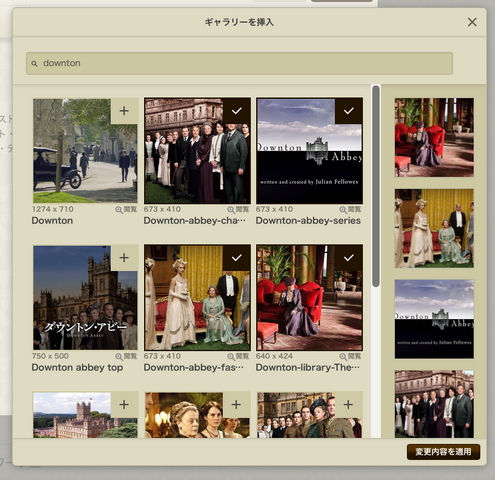Viewport: 495px width, 480px height.
Task: Click the Downton abbey top file name
Action: pyautogui.click(x=77, y=367)
